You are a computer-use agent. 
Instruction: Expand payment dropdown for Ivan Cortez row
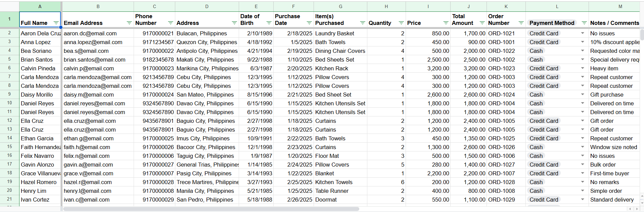[x=583, y=200]
